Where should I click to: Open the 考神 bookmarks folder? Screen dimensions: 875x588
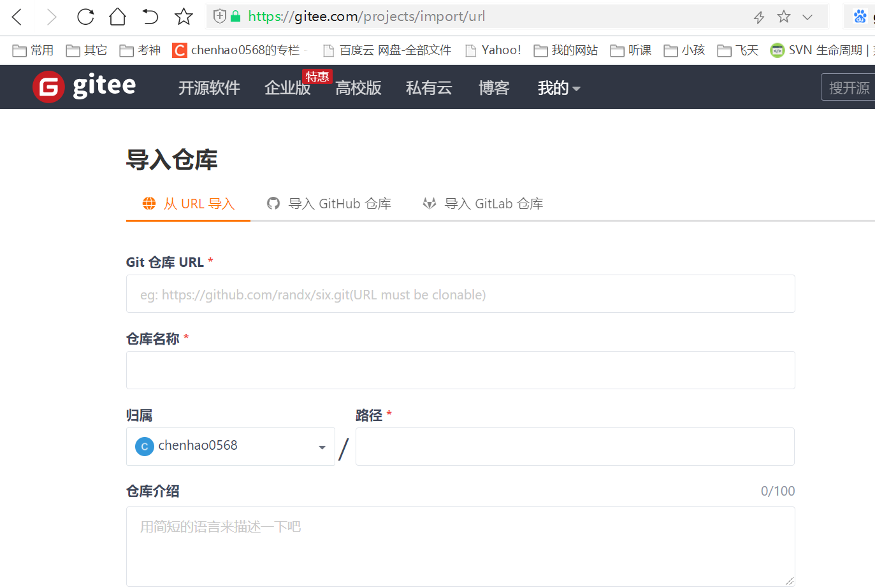coord(140,50)
